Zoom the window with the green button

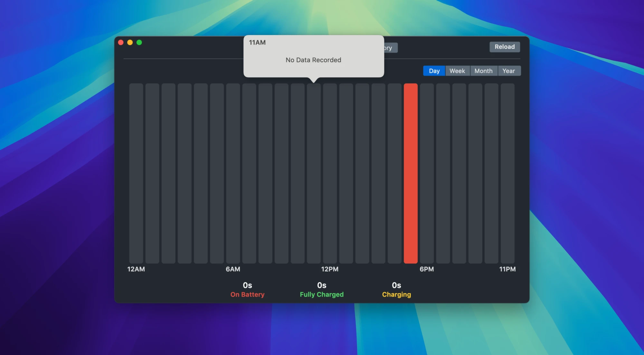[139, 42]
